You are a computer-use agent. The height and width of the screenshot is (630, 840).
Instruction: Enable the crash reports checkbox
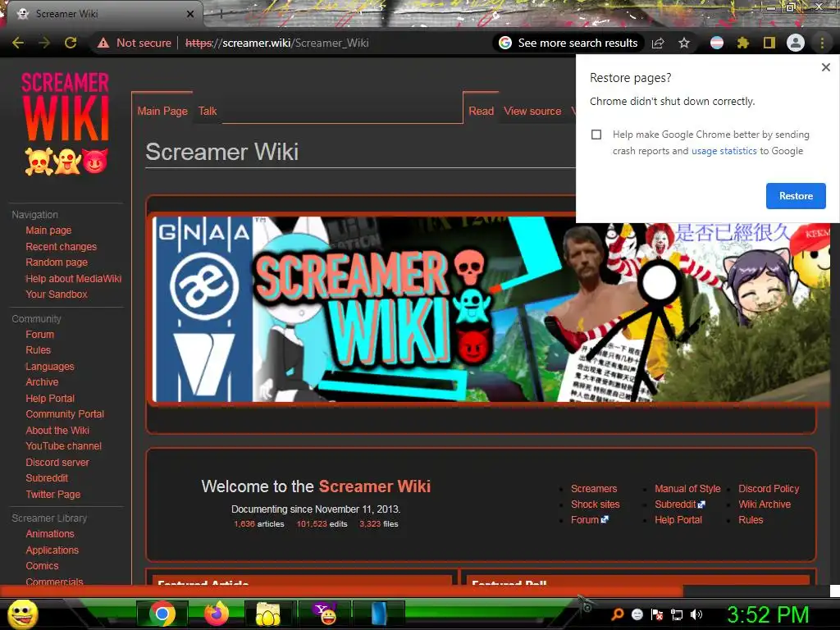click(x=596, y=135)
